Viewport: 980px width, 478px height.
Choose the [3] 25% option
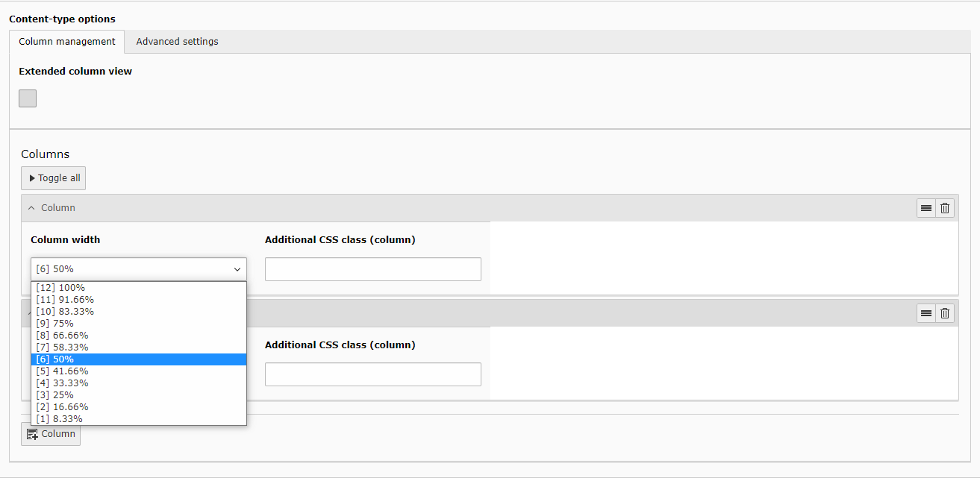pyautogui.click(x=54, y=395)
